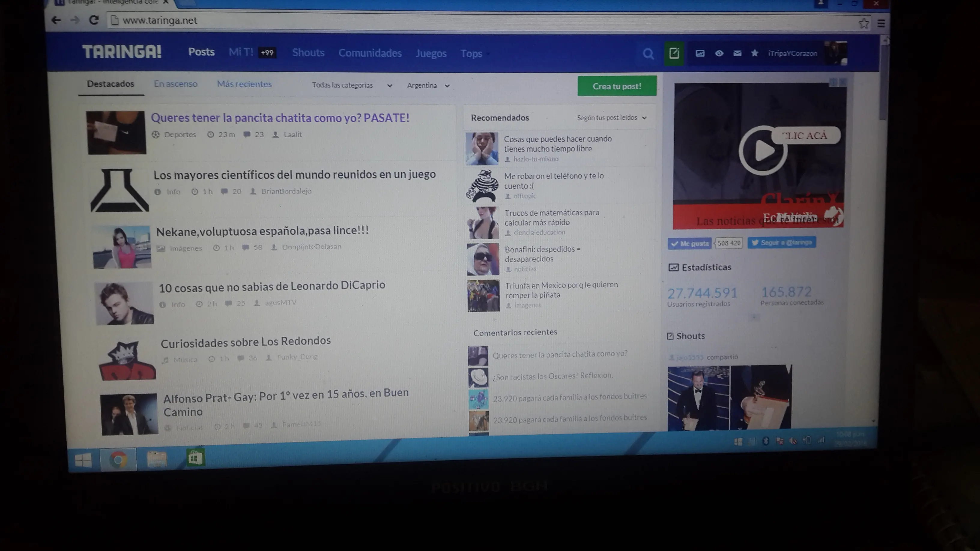Image resolution: width=980 pixels, height=551 pixels.
Task: Click the Los Redondos post thumbnail
Action: (x=127, y=360)
